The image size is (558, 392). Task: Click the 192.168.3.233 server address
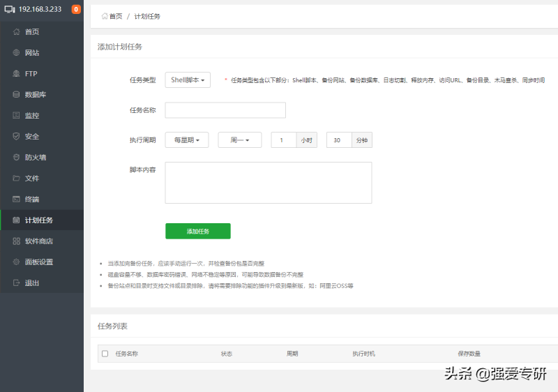pyautogui.click(x=40, y=9)
